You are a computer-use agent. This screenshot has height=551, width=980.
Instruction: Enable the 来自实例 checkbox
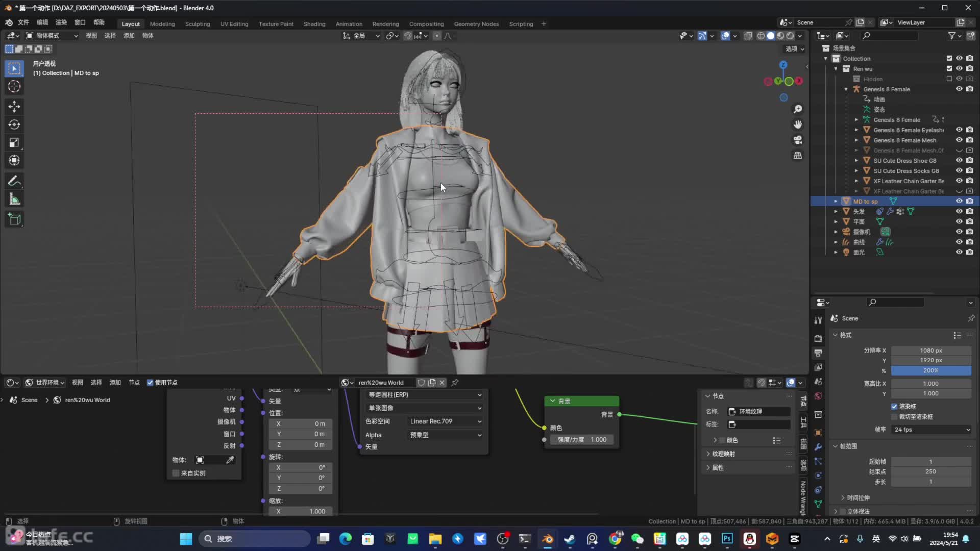pyautogui.click(x=176, y=473)
